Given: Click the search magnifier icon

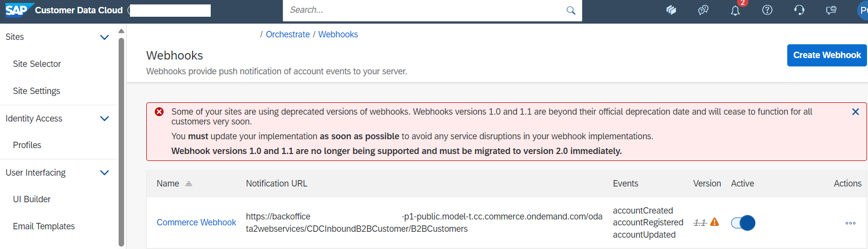Looking at the screenshot, I should tap(571, 10).
